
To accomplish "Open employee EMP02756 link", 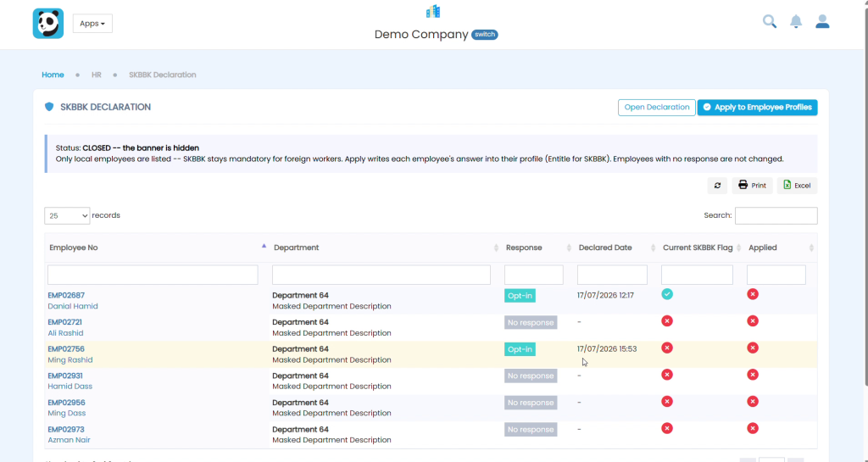I will 66,349.
